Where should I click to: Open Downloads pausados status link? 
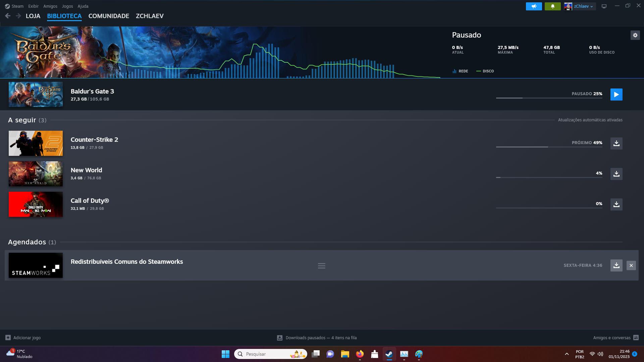(x=317, y=338)
